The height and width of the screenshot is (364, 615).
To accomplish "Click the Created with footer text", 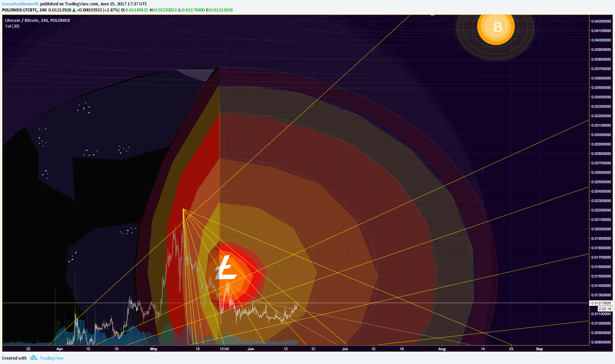I will pyautogui.click(x=14, y=358).
